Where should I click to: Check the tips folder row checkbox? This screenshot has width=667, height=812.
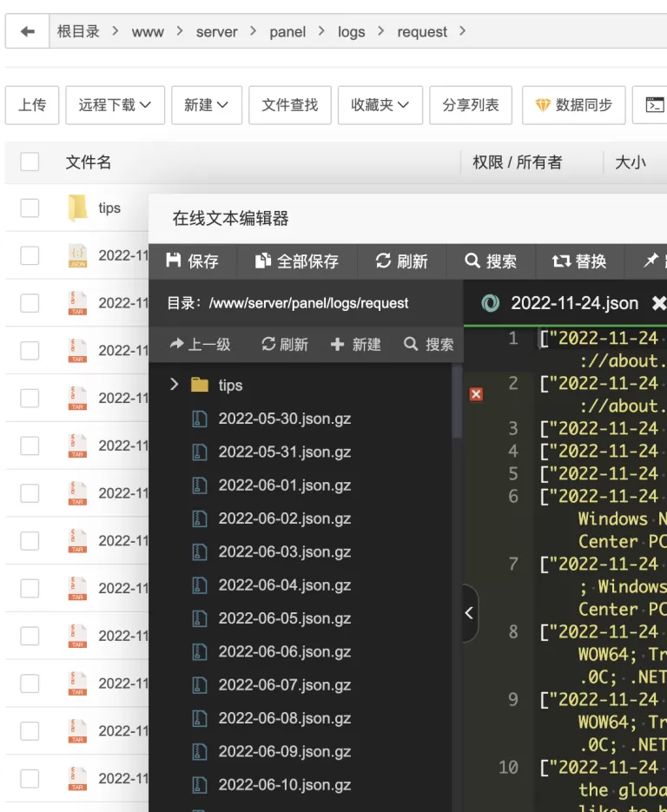pos(30,208)
